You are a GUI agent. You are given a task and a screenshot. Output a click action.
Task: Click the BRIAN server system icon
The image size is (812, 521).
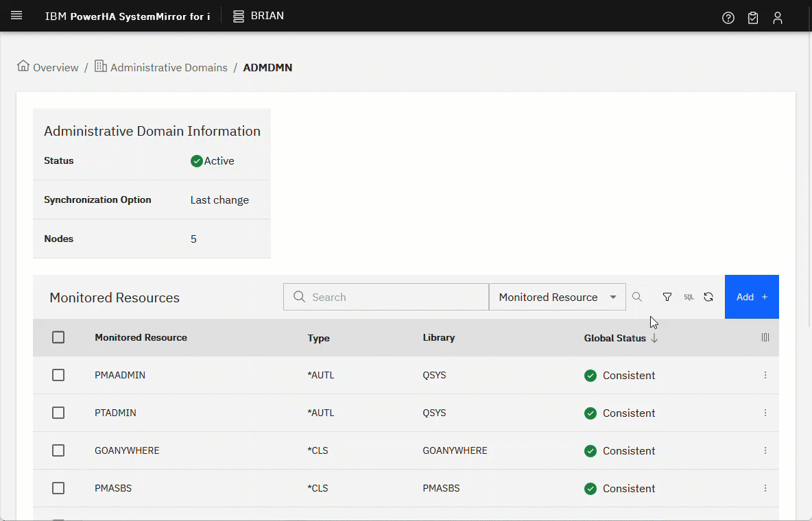click(x=238, y=16)
